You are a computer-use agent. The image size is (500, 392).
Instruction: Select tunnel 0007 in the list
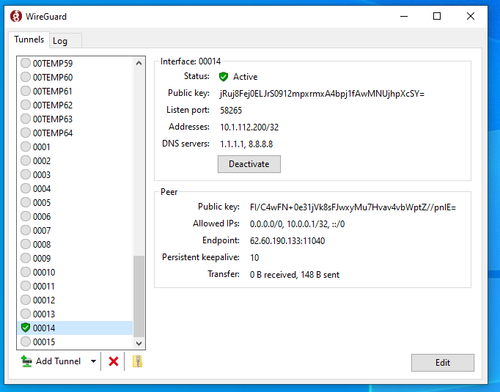point(76,230)
